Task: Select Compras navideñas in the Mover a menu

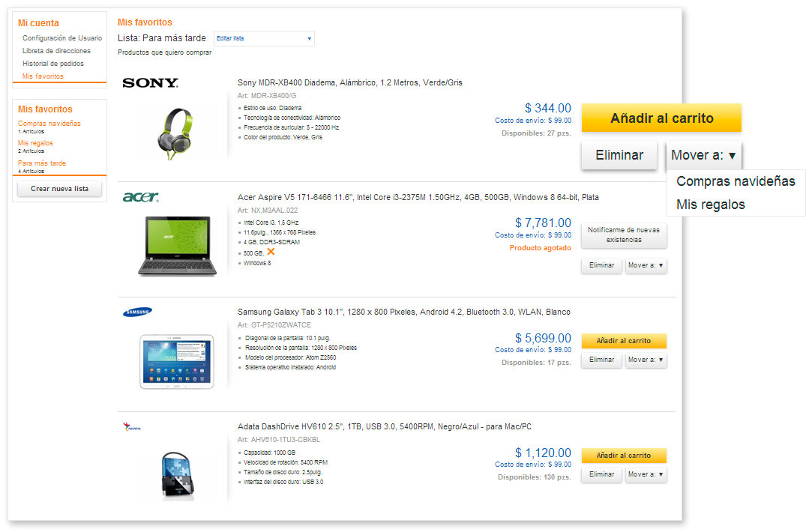Action: (x=736, y=181)
